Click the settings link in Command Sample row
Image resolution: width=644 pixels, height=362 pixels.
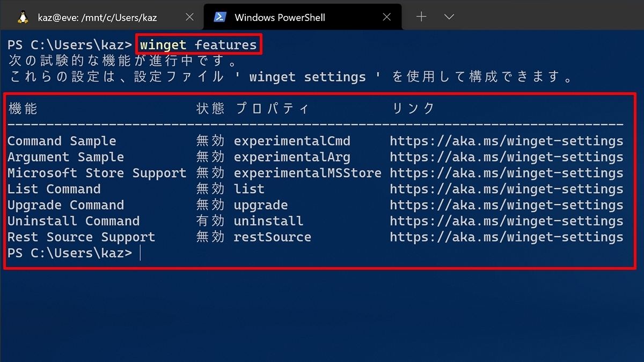[x=507, y=141]
